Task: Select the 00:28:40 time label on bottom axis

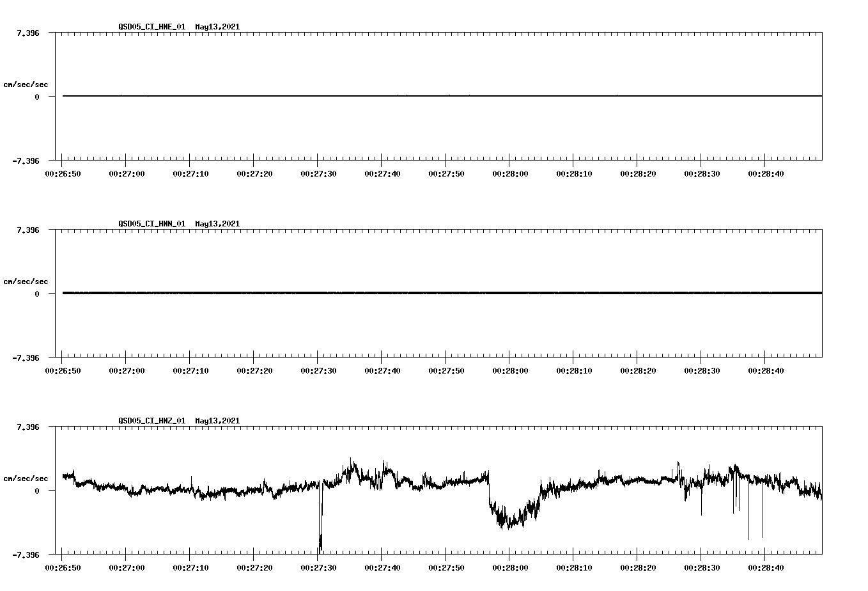Action: point(764,567)
